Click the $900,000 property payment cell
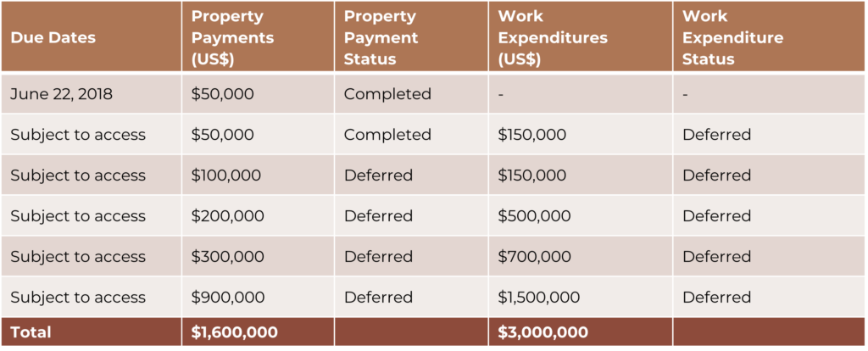The height and width of the screenshot is (351, 868). point(227,298)
